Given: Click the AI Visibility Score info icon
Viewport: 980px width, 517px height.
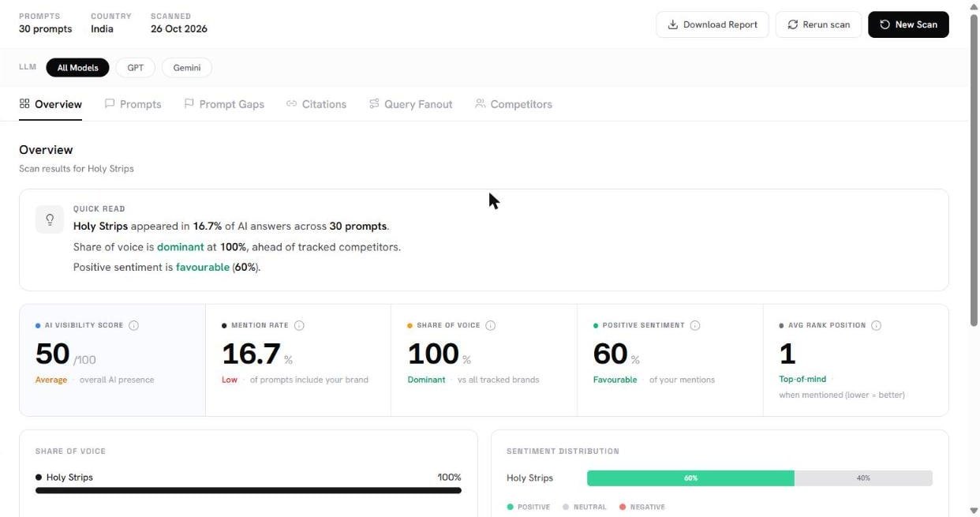Looking at the screenshot, I should coord(134,325).
